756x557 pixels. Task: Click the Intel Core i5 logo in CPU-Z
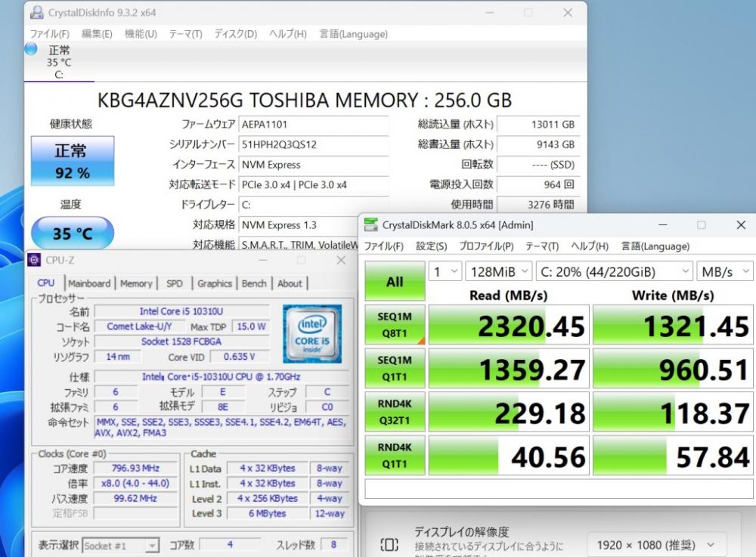[x=312, y=333]
